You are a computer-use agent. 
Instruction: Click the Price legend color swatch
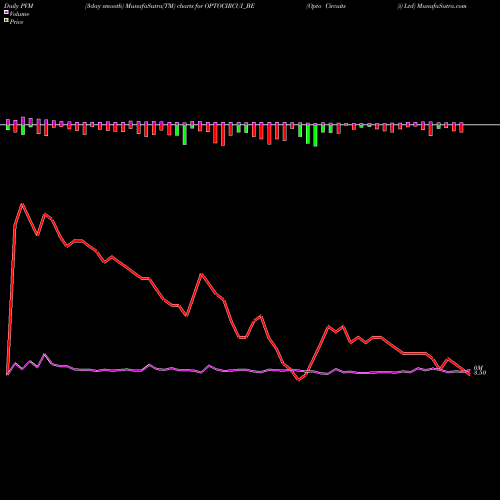(6, 20)
